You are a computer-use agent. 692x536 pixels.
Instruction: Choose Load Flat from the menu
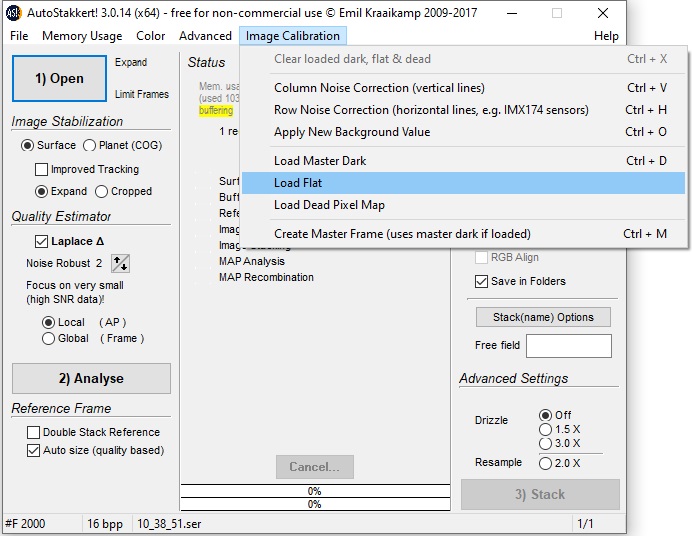pos(298,183)
